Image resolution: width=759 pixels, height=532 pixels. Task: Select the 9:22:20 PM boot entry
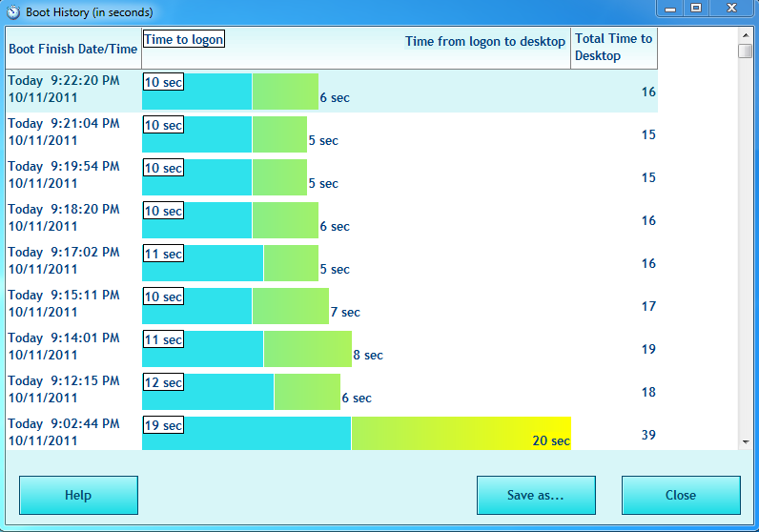click(332, 91)
